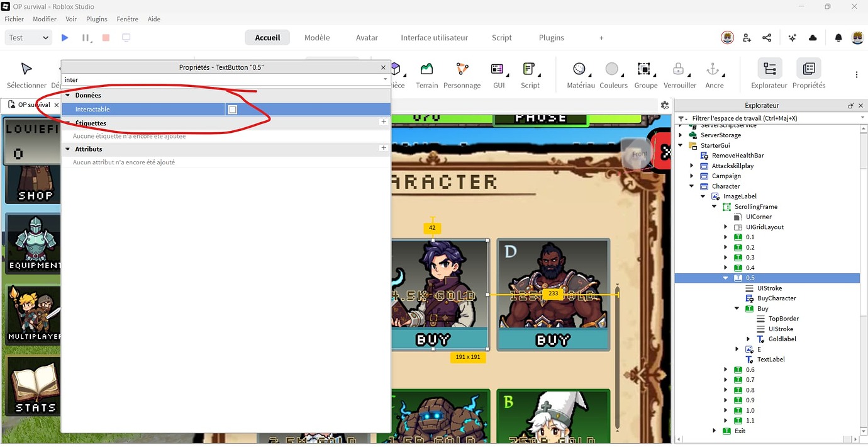This screenshot has width=868, height=447.
Task: Click the user avatar at top right
Action: [857, 38]
